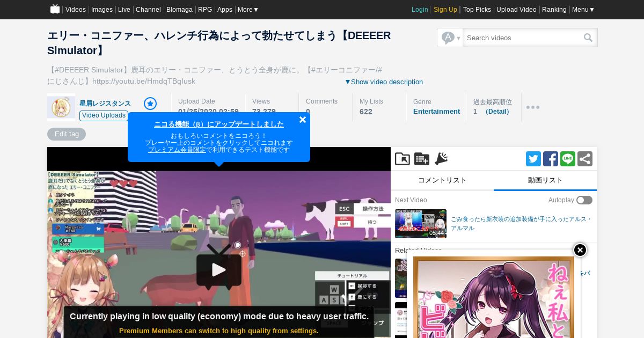Open the ごみ食ったら新衣装 next video title
This screenshot has height=338, width=644.
click(521, 224)
